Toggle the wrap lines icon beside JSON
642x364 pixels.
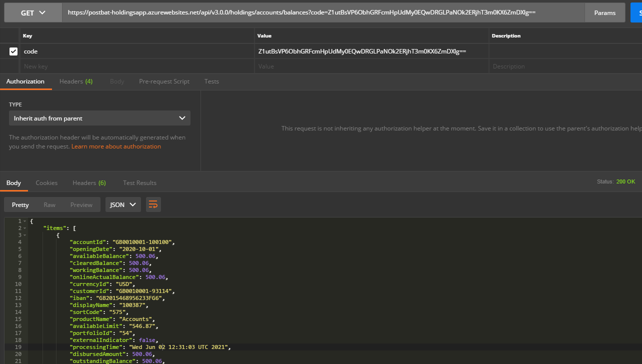click(x=153, y=204)
